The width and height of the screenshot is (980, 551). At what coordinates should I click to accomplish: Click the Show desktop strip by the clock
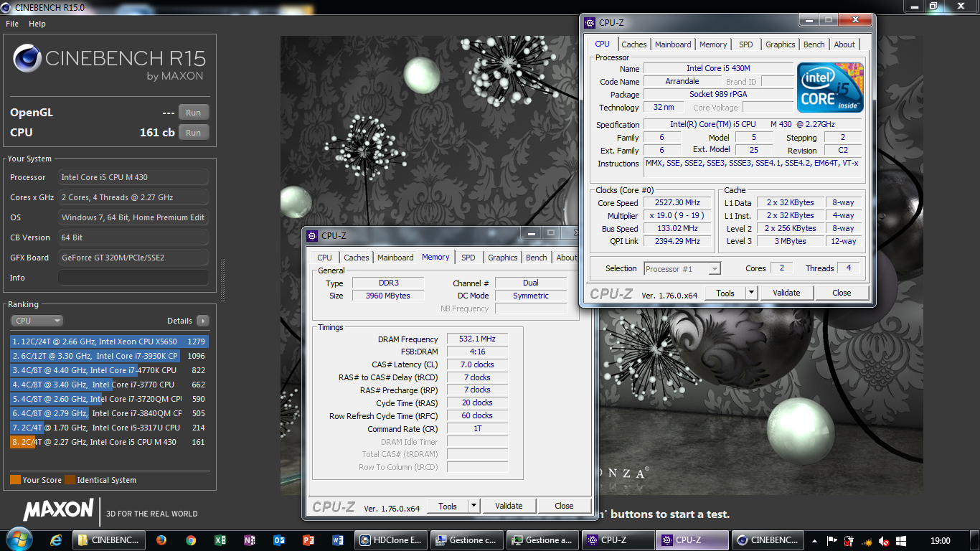pyautogui.click(x=975, y=540)
